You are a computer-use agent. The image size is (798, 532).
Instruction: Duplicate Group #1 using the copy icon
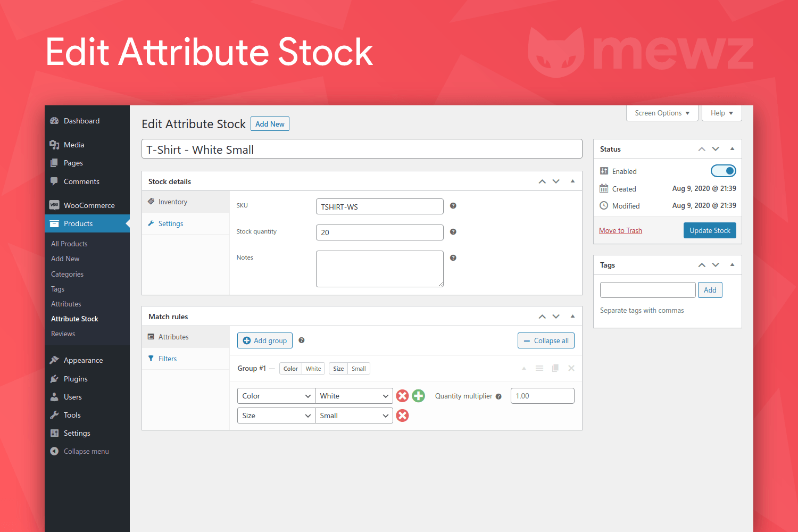[x=555, y=368]
